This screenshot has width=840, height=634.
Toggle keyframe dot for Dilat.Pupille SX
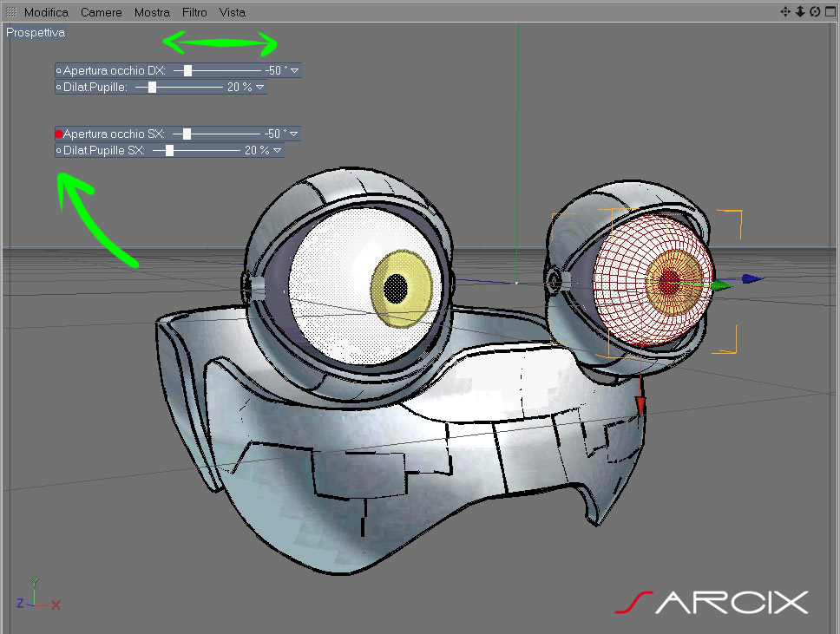[x=59, y=150]
